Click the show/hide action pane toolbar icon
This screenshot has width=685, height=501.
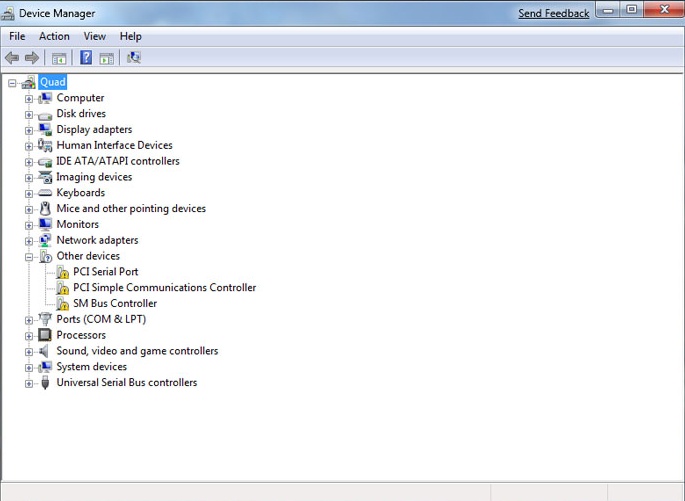click(x=107, y=58)
